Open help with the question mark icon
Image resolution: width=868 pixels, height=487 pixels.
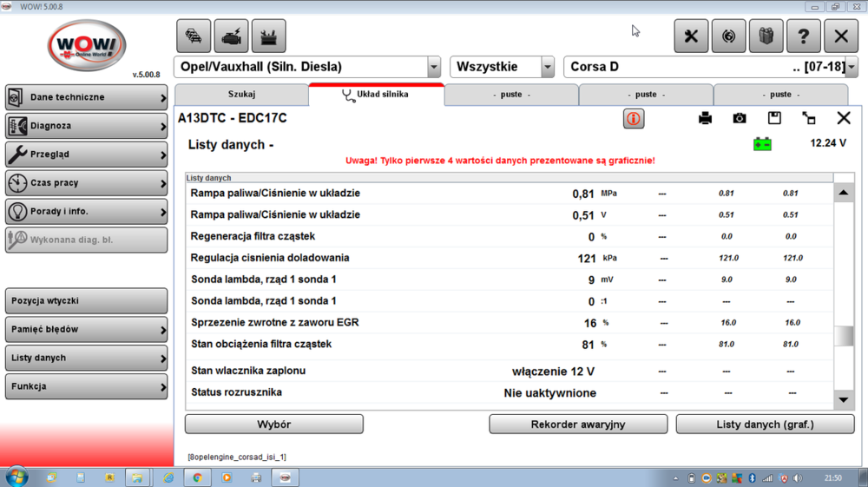[x=803, y=36]
